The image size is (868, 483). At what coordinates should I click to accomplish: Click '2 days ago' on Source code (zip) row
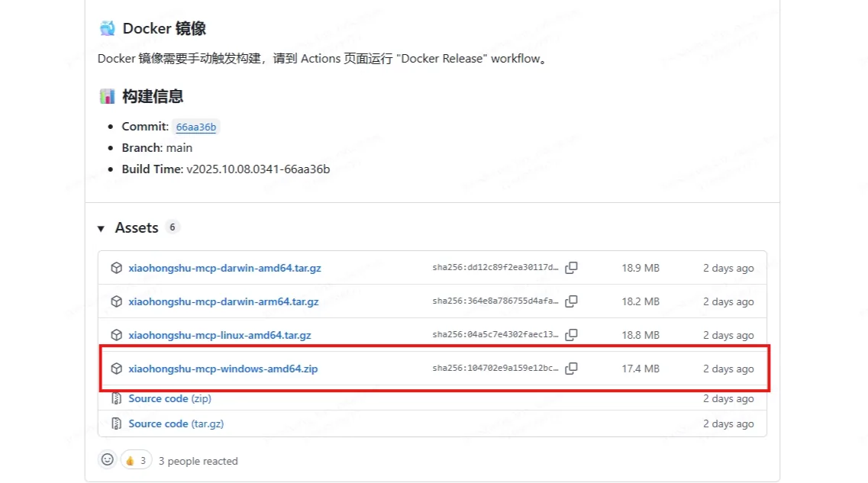click(728, 398)
